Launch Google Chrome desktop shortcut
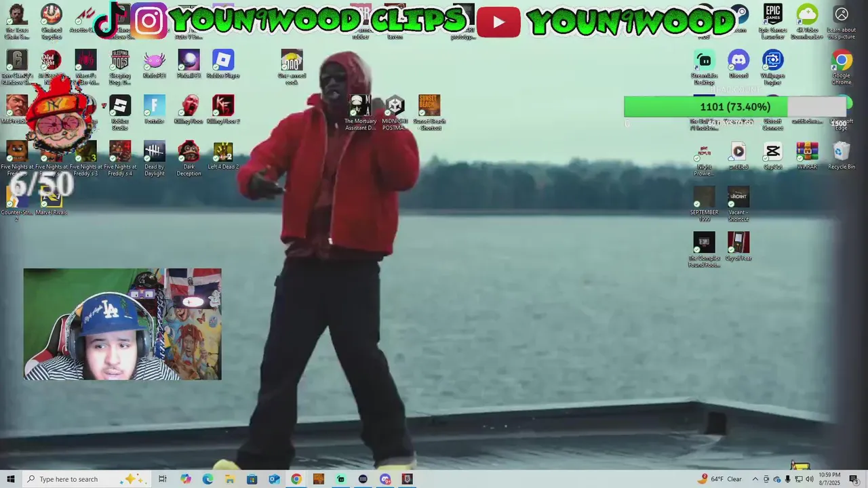 coord(841,67)
